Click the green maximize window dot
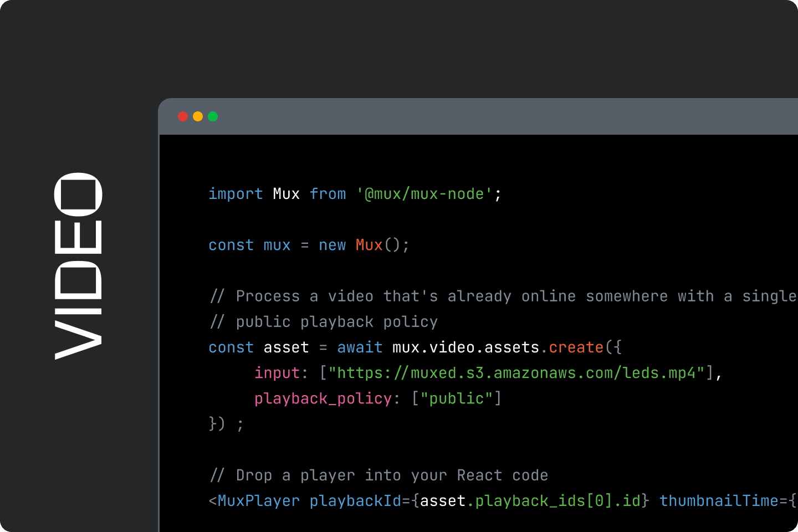Image resolution: width=798 pixels, height=532 pixels. coord(213,116)
